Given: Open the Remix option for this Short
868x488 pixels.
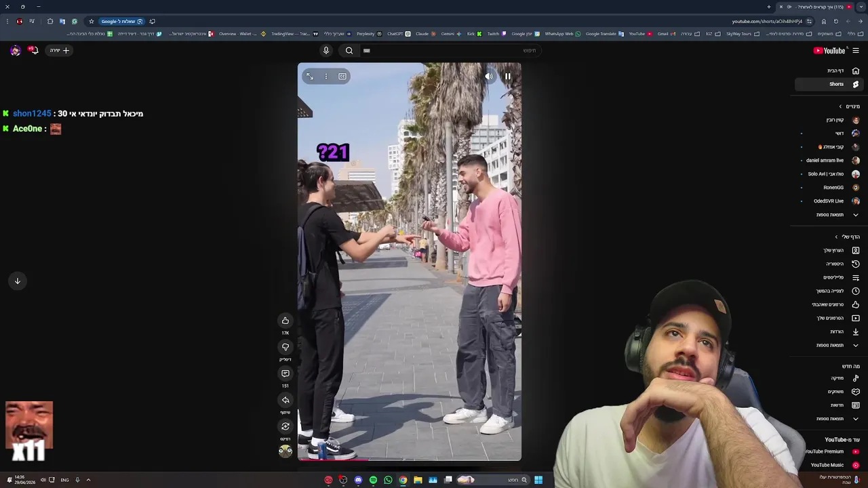Looking at the screenshot, I should coord(285,426).
